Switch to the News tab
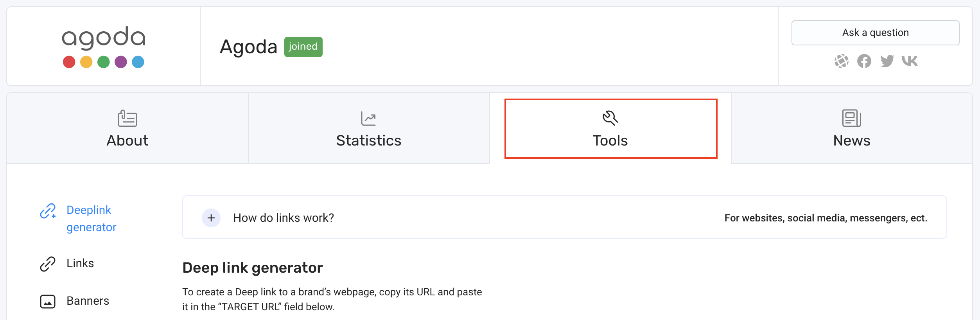980x320 pixels. (852, 128)
